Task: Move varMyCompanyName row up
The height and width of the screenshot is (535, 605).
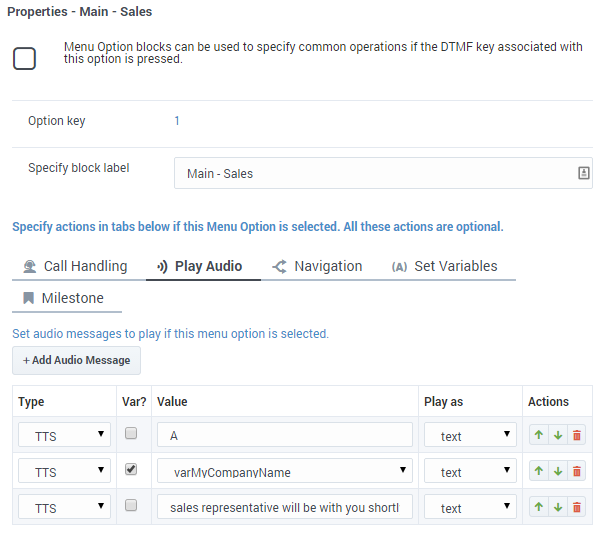Action: click(539, 471)
